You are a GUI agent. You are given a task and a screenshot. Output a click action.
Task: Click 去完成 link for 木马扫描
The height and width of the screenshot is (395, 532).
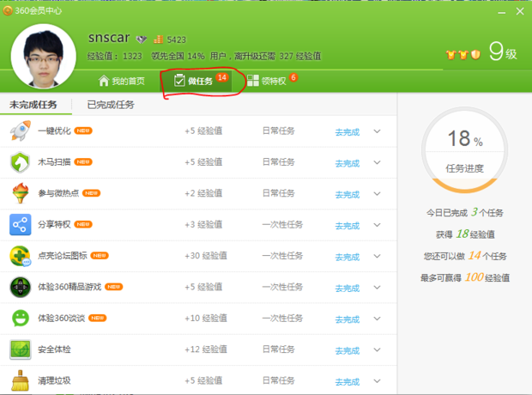click(x=347, y=163)
